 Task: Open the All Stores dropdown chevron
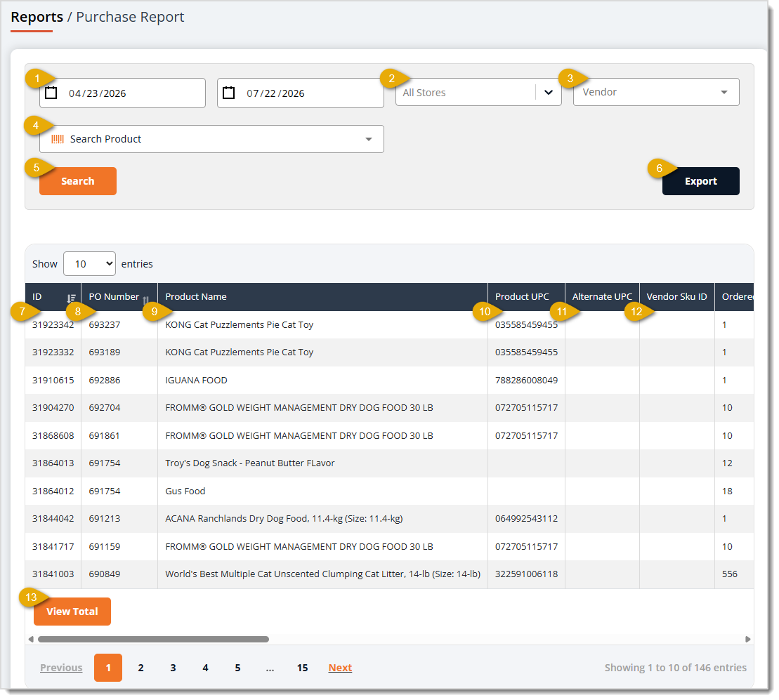pyautogui.click(x=549, y=93)
